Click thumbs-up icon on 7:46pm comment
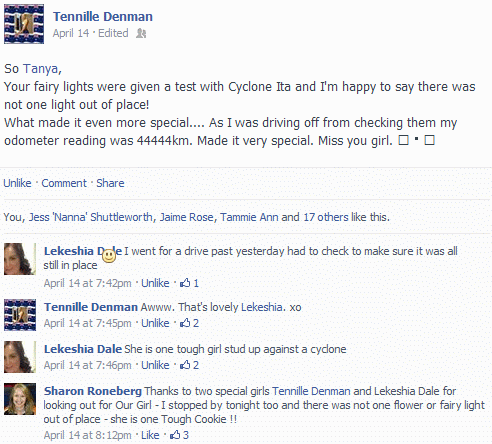Viewport: 492px width, 444px height. pyautogui.click(x=185, y=365)
